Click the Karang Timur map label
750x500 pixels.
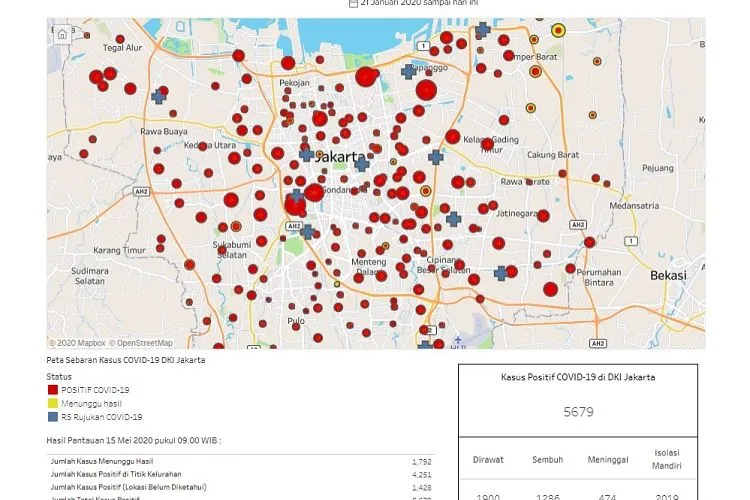click(x=120, y=250)
